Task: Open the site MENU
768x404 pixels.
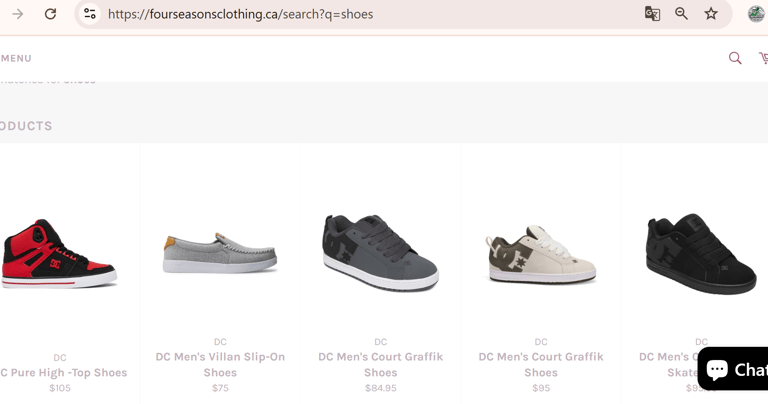Action: (x=16, y=58)
